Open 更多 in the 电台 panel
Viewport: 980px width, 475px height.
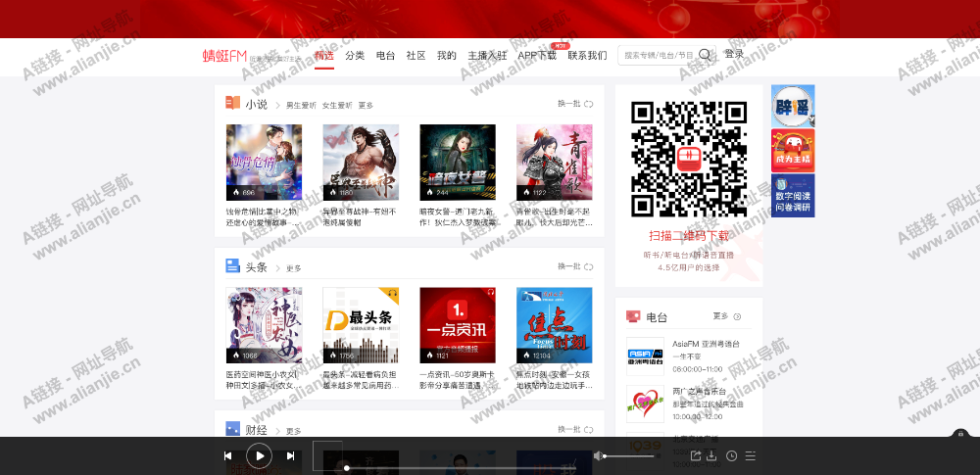click(726, 316)
